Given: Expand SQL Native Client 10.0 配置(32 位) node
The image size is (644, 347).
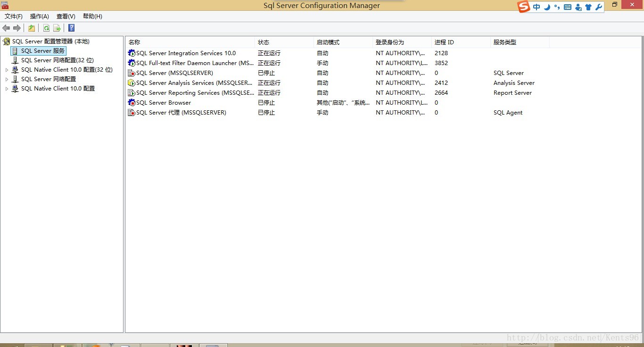Looking at the screenshot, I should tap(7, 70).
